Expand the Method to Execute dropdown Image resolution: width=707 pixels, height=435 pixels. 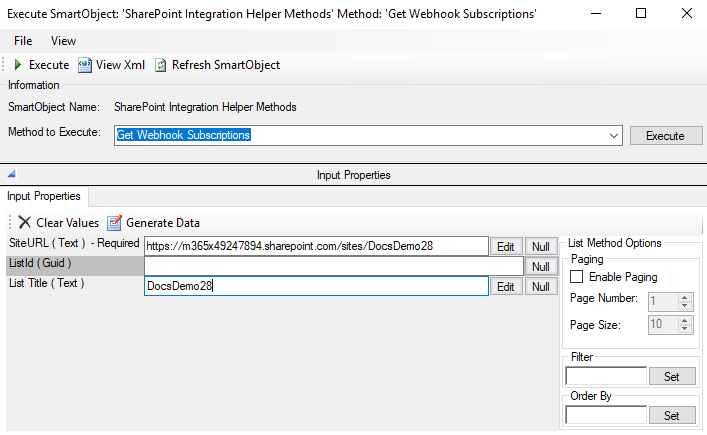coord(613,136)
